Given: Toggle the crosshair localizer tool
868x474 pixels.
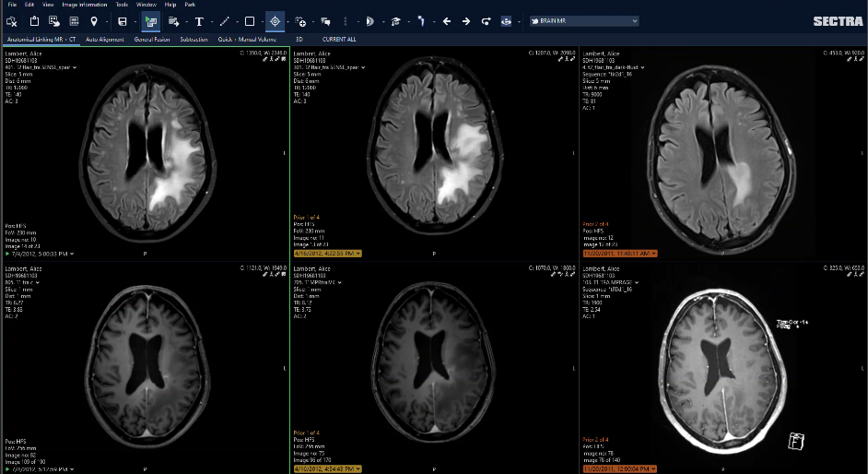Looking at the screenshot, I should pos(275,21).
